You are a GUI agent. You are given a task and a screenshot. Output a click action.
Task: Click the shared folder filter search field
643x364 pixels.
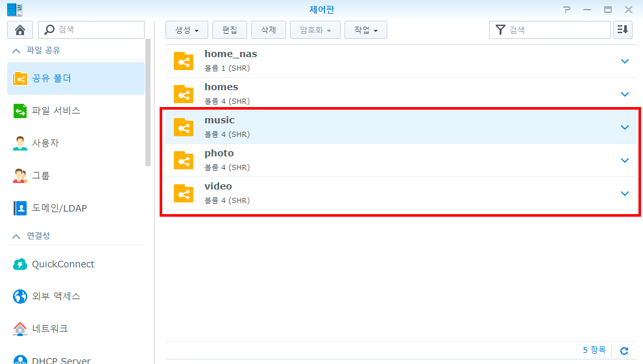(x=550, y=30)
